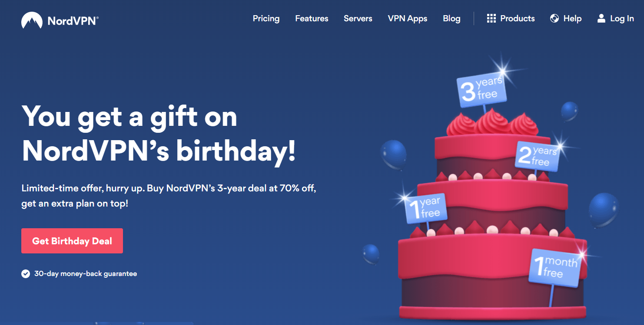Screen dimensions: 644x325
Task: Click the Get Birthday Deal button
Action: pyautogui.click(x=72, y=241)
